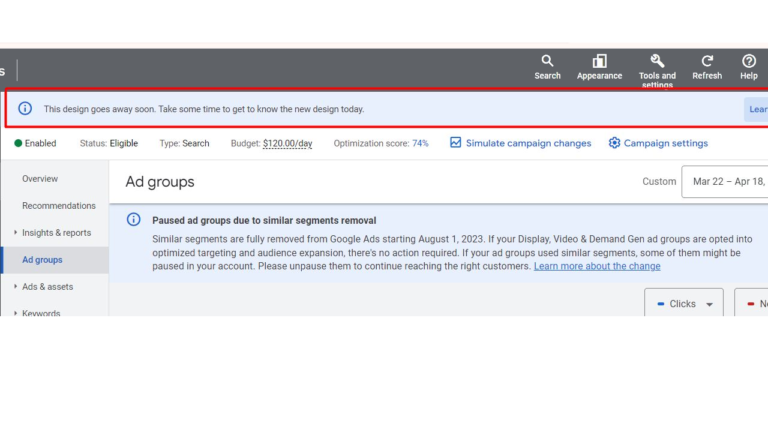The width and height of the screenshot is (768, 432).
Task: Click the Ad groups page heading
Action: point(160,182)
